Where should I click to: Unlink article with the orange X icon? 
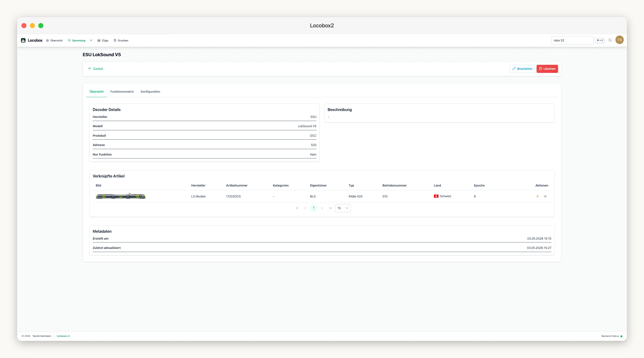[538, 197]
